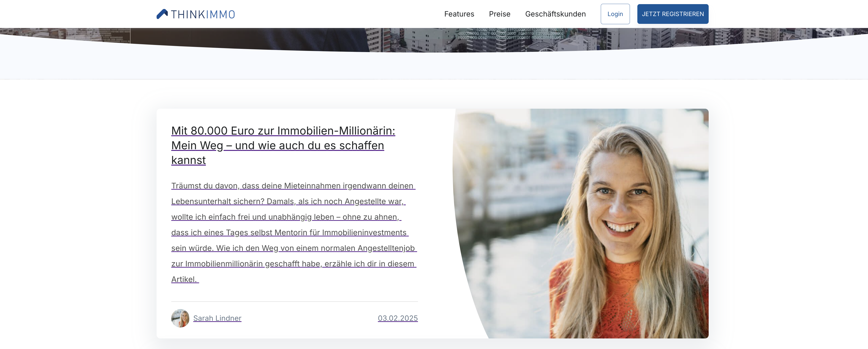Click the JETZT REGISTRIEREN button
The width and height of the screenshot is (868, 349).
tap(673, 14)
